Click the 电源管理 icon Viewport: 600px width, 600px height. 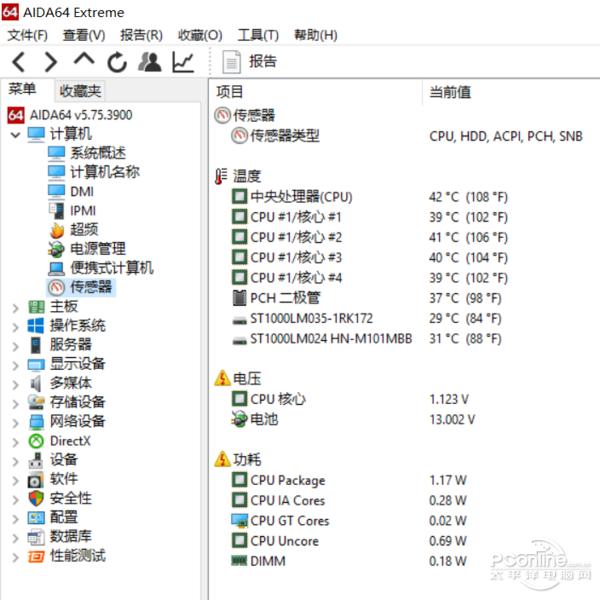(56, 249)
